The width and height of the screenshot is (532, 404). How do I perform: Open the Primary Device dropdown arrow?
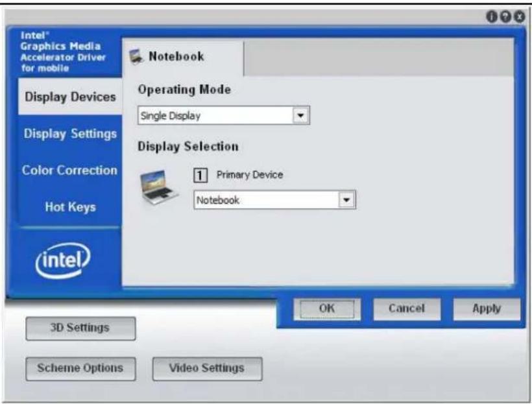tap(346, 200)
